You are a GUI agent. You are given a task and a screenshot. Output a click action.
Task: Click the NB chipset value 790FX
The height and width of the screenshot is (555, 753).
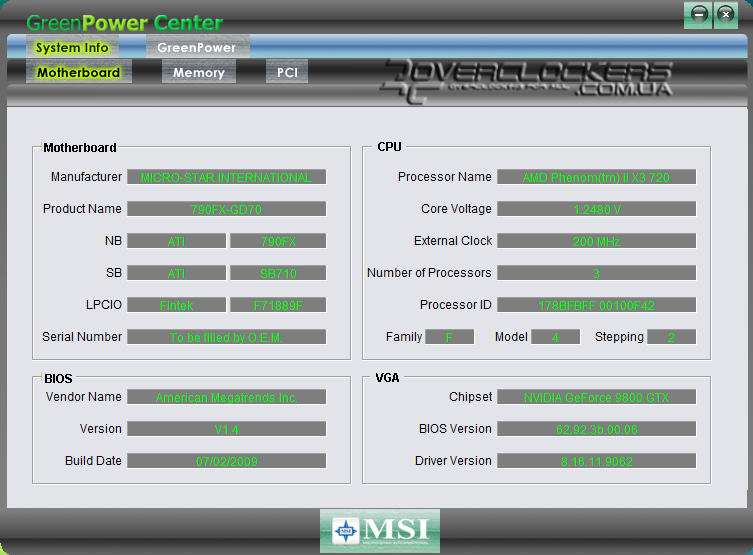coord(278,241)
